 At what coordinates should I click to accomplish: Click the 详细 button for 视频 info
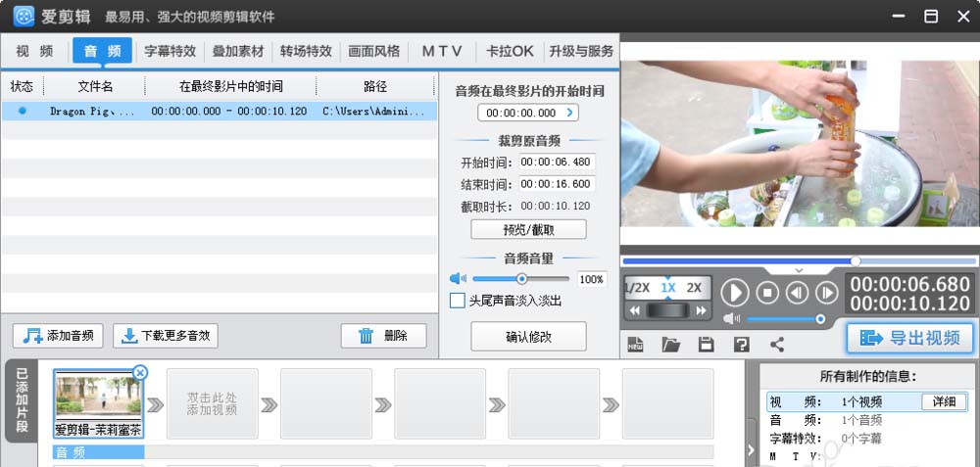pyautogui.click(x=944, y=401)
